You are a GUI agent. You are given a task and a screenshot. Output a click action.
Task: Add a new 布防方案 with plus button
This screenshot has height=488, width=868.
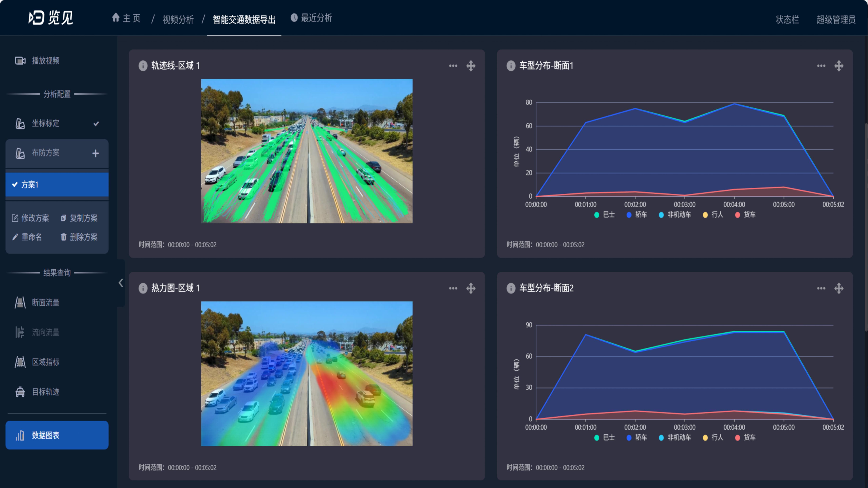pos(96,153)
